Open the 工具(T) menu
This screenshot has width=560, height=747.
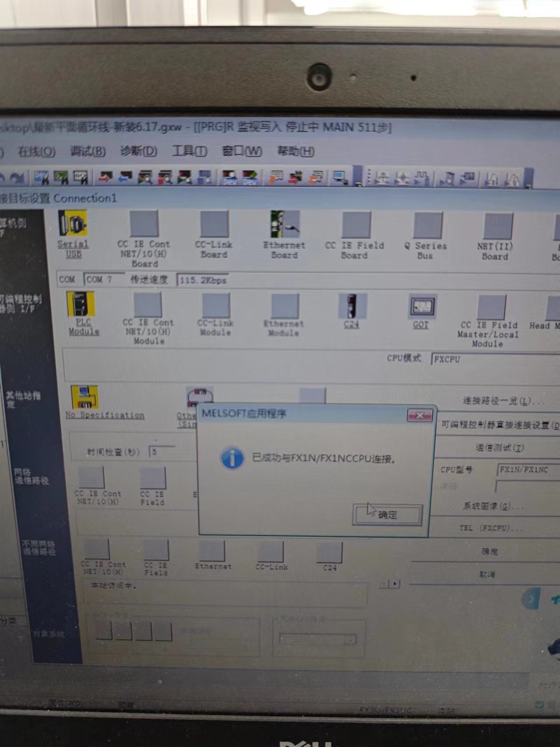189,152
